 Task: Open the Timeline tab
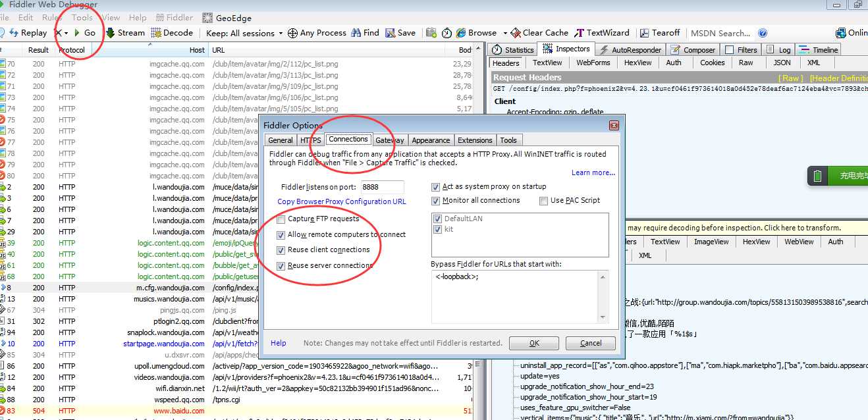(x=819, y=49)
